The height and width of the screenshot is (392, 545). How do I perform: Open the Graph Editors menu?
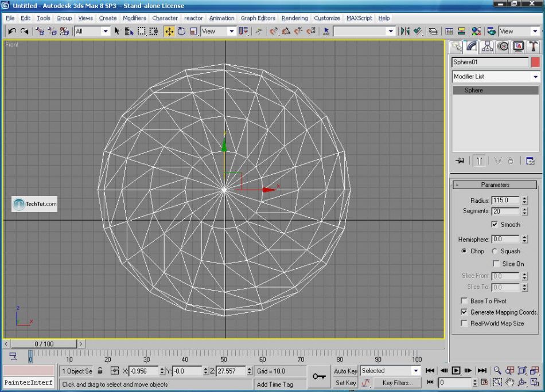(258, 18)
